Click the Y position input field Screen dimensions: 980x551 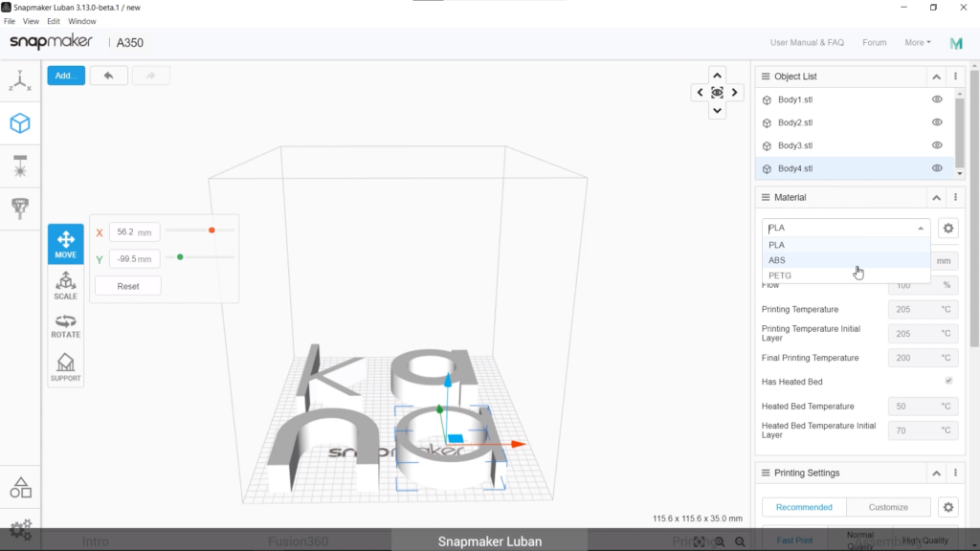(x=134, y=258)
